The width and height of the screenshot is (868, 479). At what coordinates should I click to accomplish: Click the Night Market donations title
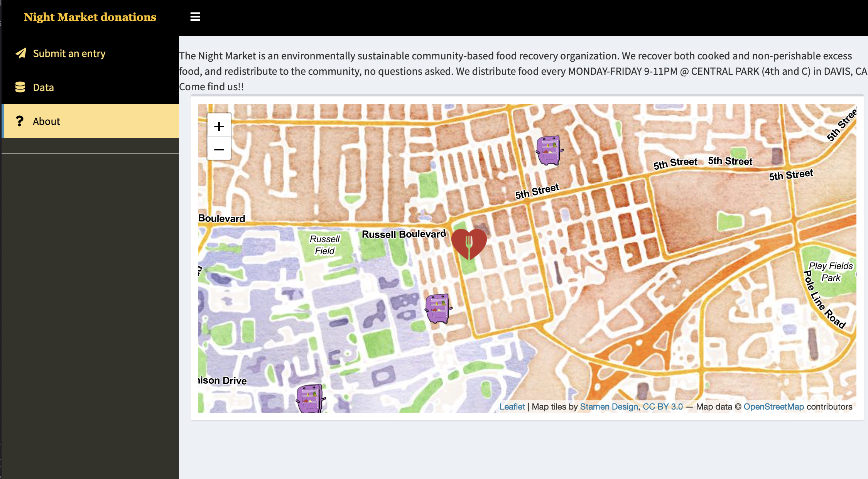pyautogui.click(x=90, y=17)
